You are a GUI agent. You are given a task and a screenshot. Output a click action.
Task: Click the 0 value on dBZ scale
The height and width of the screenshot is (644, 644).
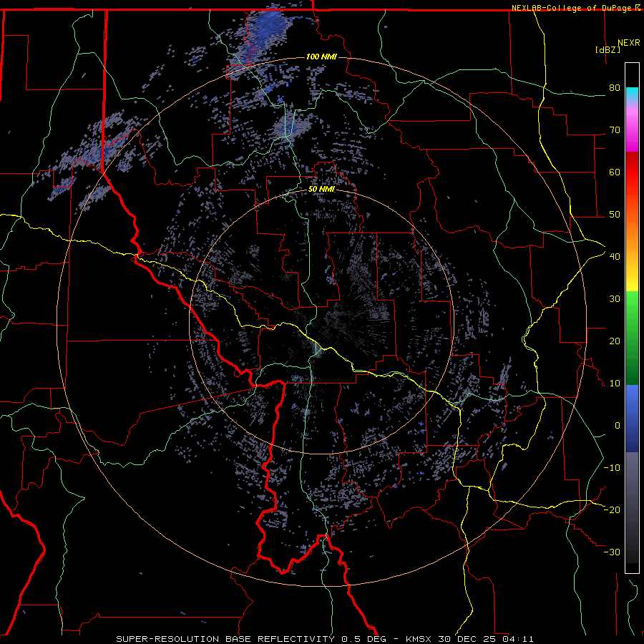(618, 426)
